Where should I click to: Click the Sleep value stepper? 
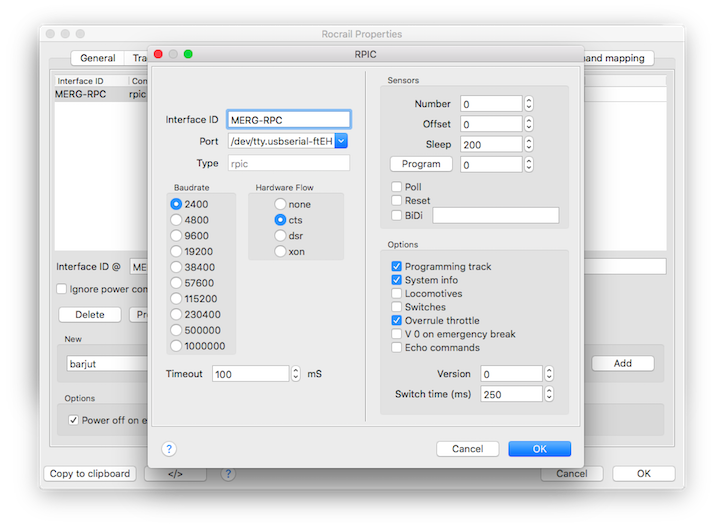[x=528, y=144]
